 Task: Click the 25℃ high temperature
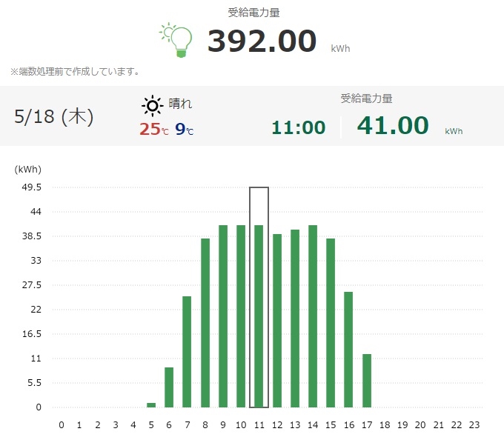154,129
